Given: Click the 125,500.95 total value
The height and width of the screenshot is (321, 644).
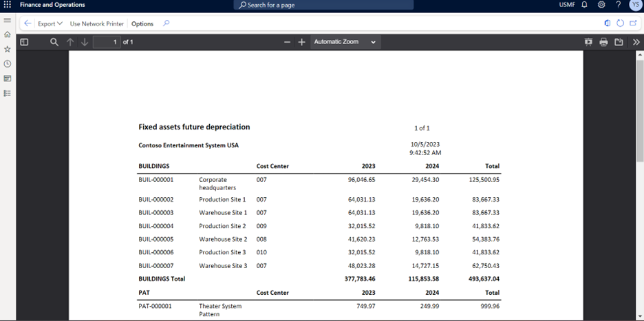Looking at the screenshot, I should click(x=484, y=180).
